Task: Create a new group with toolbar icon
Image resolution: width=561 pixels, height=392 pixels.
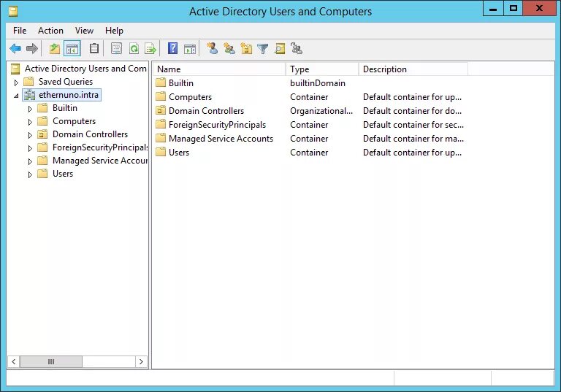Action: point(229,48)
